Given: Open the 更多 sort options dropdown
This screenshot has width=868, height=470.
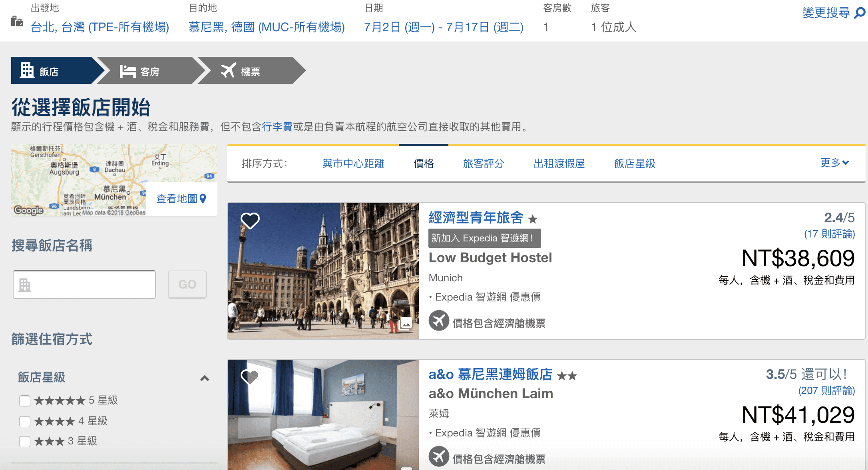Looking at the screenshot, I should [x=834, y=163].
